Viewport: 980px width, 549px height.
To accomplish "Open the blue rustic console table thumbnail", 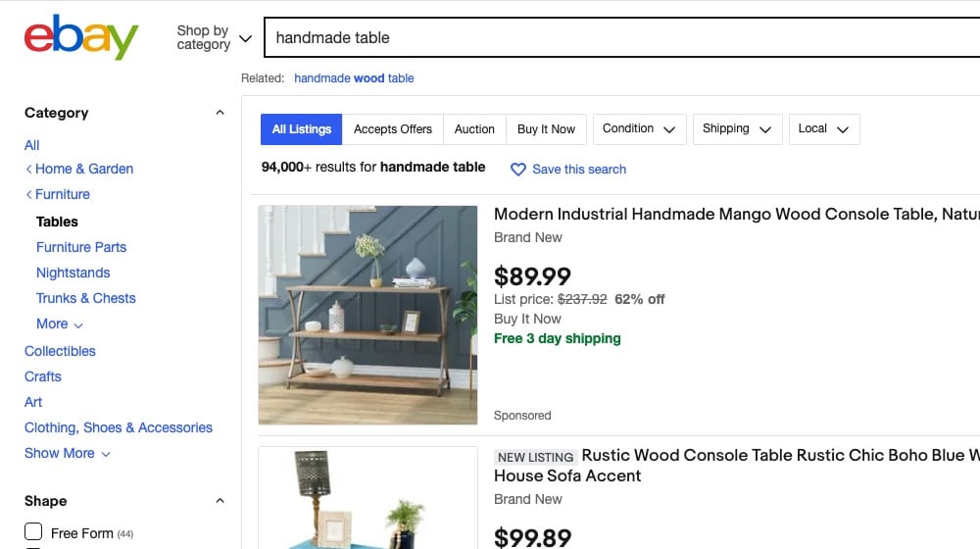I will point(367,498).
